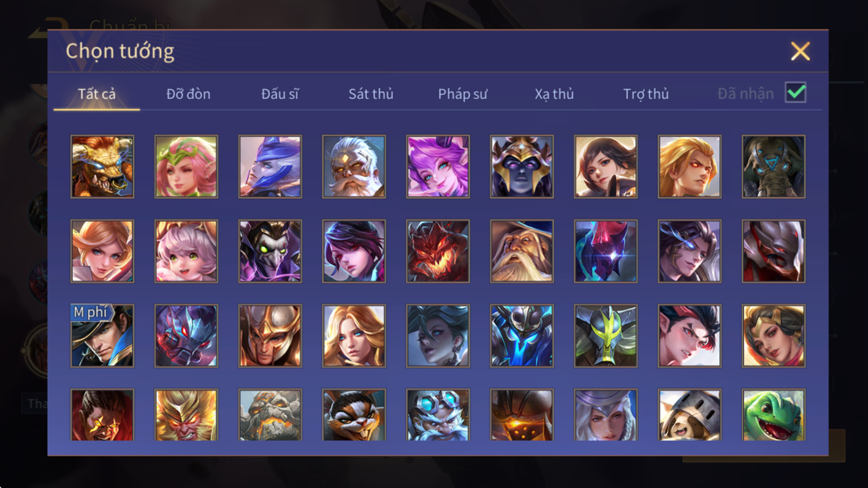Choose the white-bearded old man with hat
868x488 pixels.
pyautogui.click(x=522, y=251)
